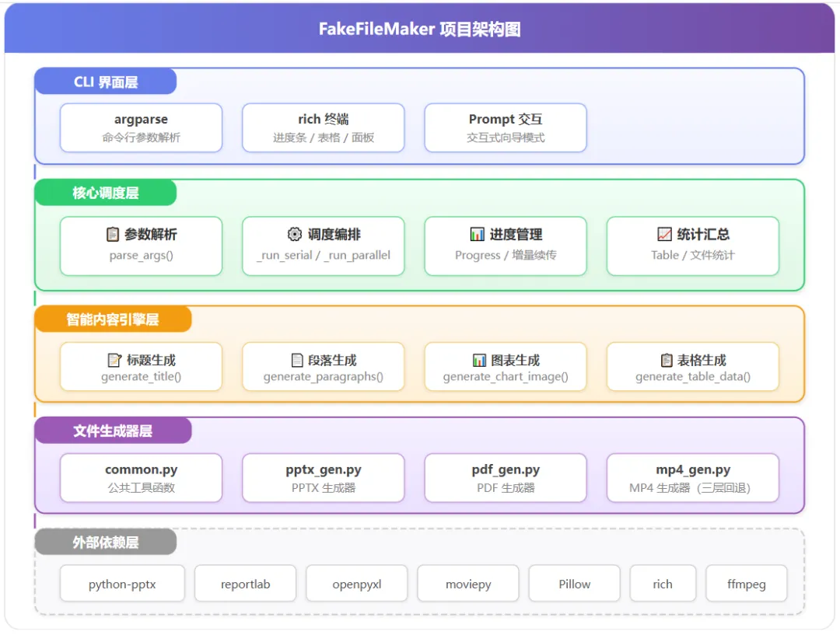The width and height of the screenshot is (840, 635).
Task: Click the 进度条 / 表格 / 面板 subtitle
Action: [x=323, y=138]
